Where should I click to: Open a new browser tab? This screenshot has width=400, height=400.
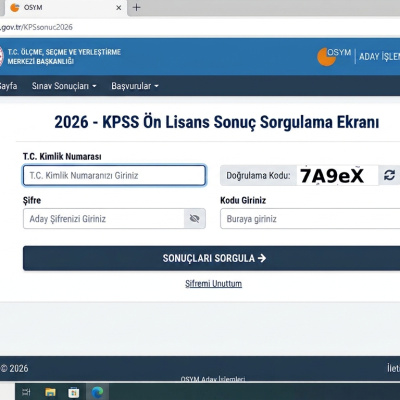[136, 7]
